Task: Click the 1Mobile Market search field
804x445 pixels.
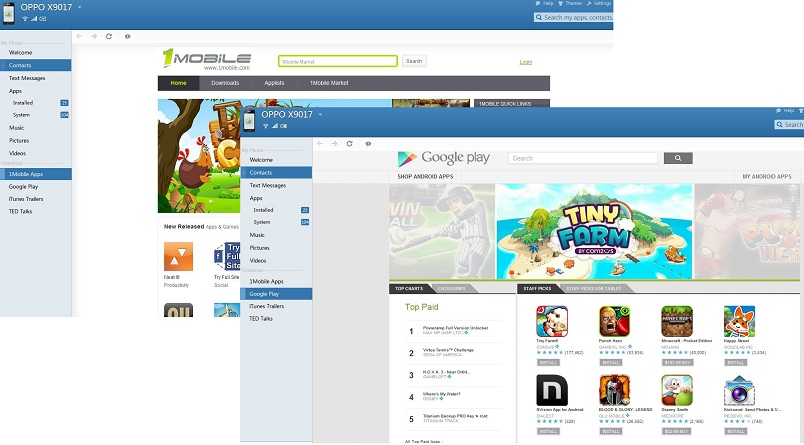Action: [338, 62]
